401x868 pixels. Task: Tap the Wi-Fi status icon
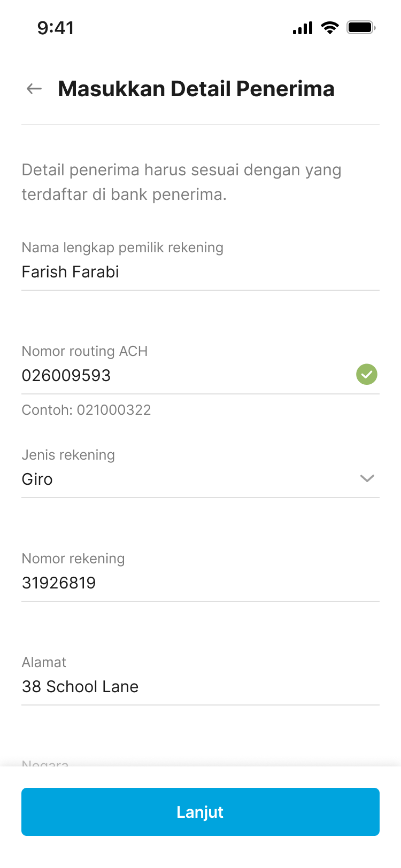330,28
